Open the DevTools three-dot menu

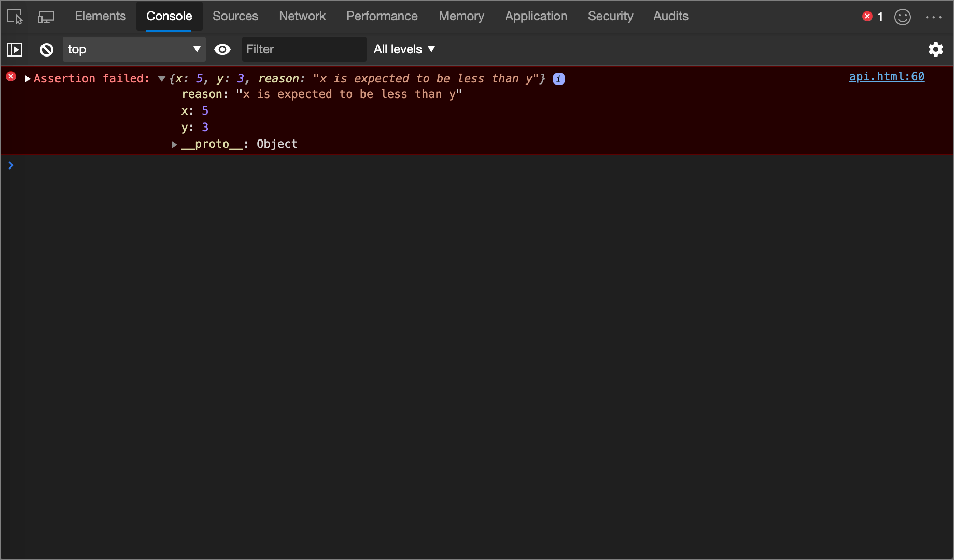(934, 17)
